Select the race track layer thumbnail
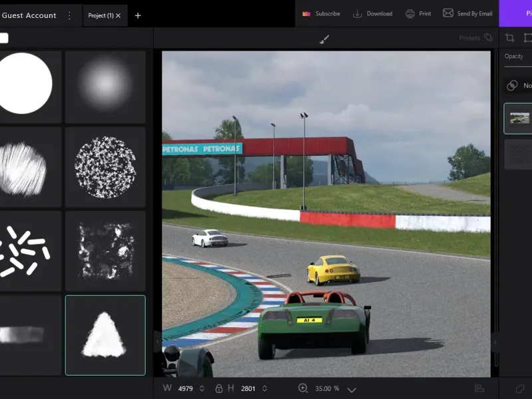This screenshot has width=532, height=399. click(519, 118)
